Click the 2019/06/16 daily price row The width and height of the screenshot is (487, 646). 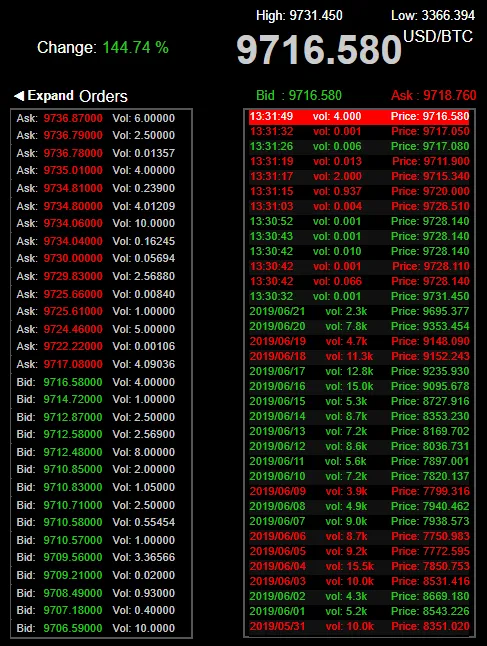359,386
